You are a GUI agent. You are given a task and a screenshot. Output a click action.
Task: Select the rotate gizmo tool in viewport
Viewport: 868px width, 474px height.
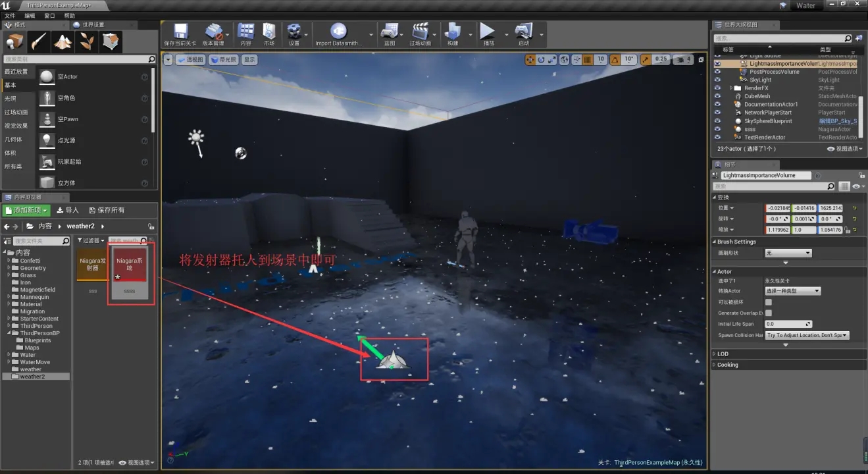point(542,59)
